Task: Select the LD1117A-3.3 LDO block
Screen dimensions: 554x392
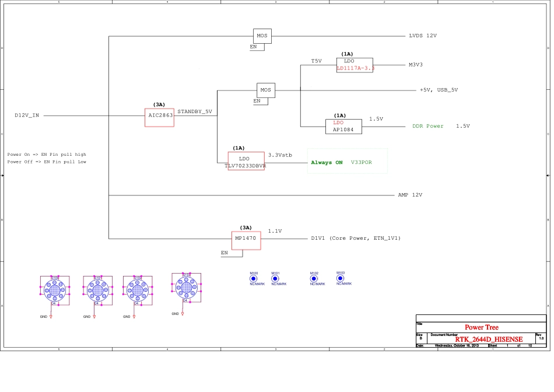Action: [x=355, y=65]
